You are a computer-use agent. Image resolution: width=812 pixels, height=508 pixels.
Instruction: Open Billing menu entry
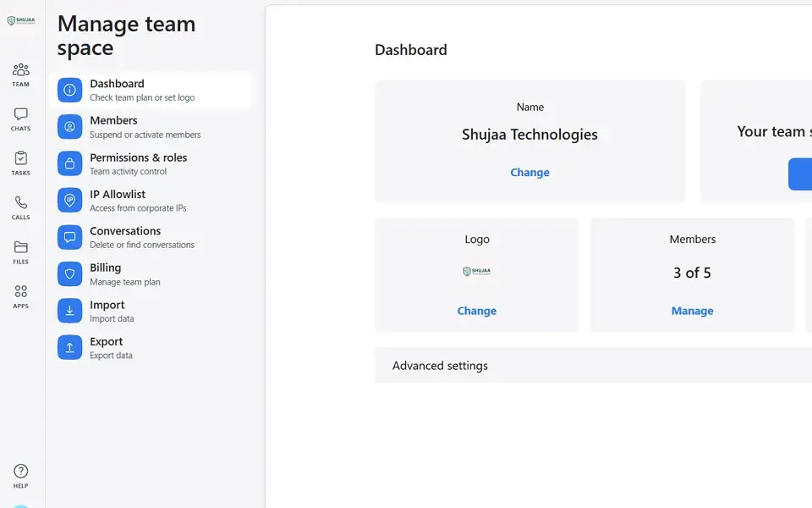coord(151,274)
